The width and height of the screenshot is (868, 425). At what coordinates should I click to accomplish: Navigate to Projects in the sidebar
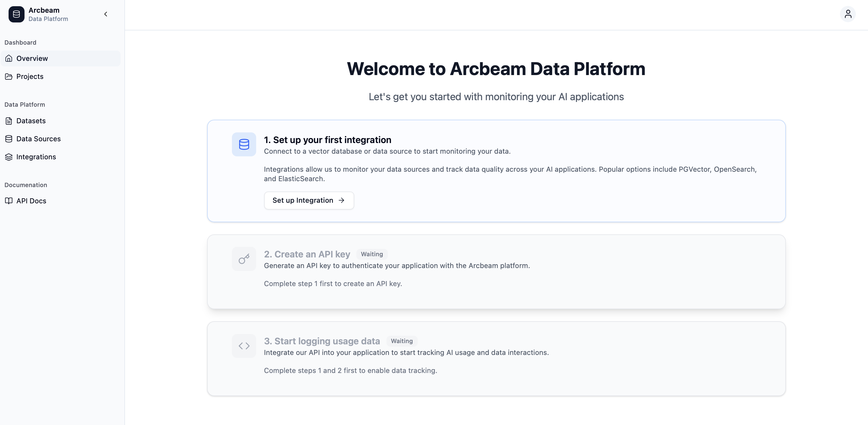click(30, 77)
